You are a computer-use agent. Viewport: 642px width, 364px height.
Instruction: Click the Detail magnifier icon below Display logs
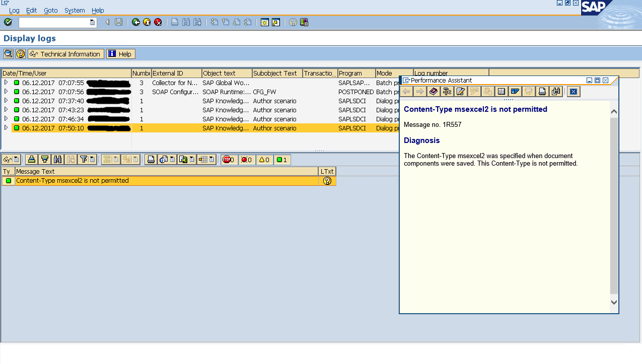pyautogui.click(x=9, y=54)
